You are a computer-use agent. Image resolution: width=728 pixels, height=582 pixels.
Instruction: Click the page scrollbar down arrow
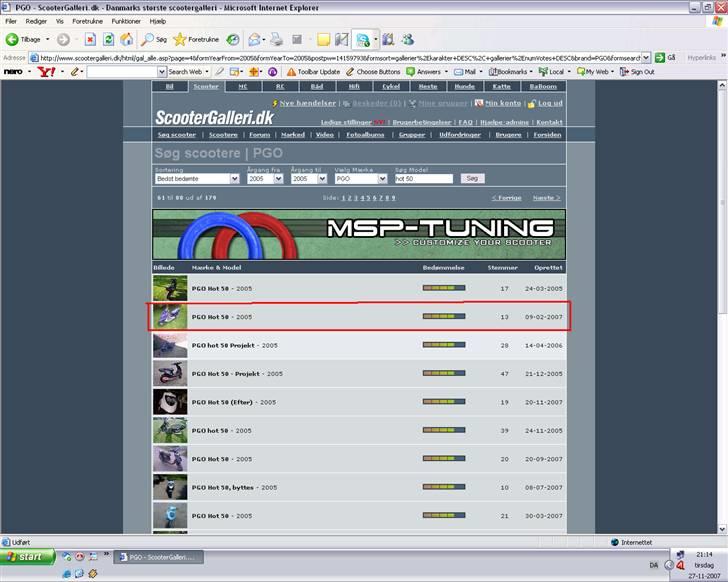click(x=722, y=529)
